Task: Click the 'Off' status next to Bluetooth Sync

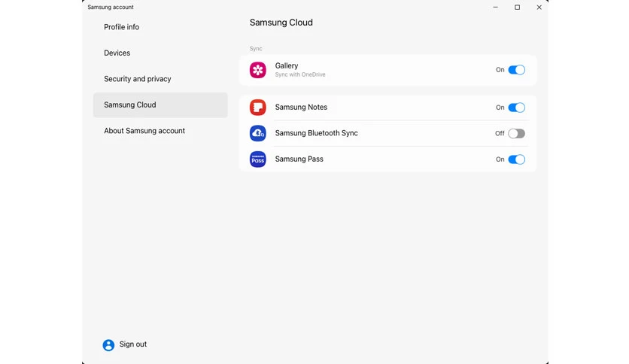Action: (x=500, y=134)
